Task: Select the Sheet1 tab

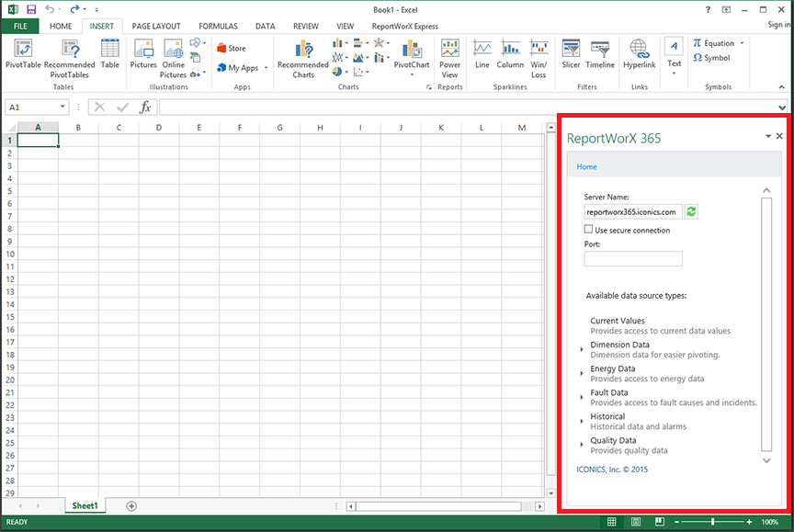Action: point(85,505)
